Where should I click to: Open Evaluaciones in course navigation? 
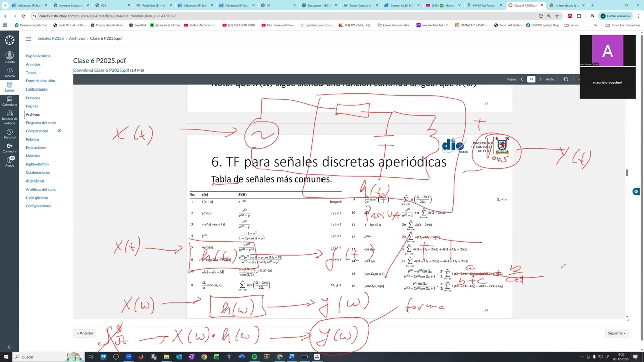(x=36, y=147)
